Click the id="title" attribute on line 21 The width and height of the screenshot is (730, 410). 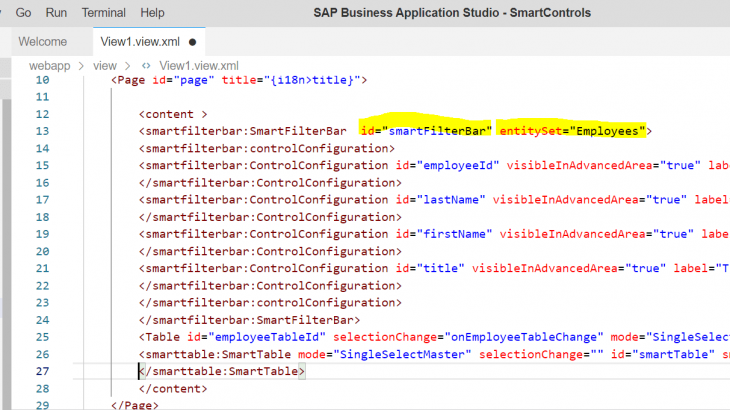(430, 269)
